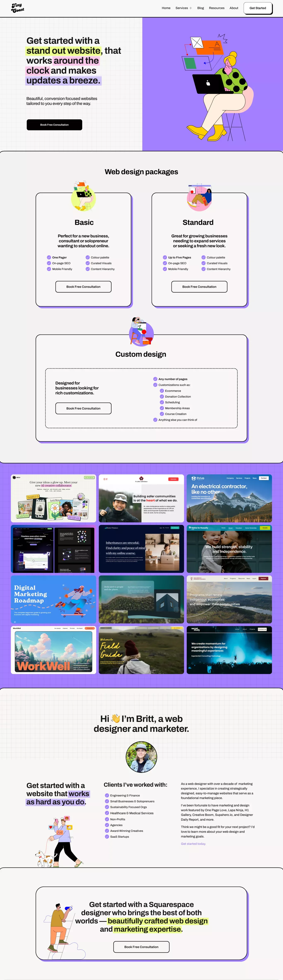Click the 'Web design packages' heading
This screenshot has height=980, width=283.
141,172
